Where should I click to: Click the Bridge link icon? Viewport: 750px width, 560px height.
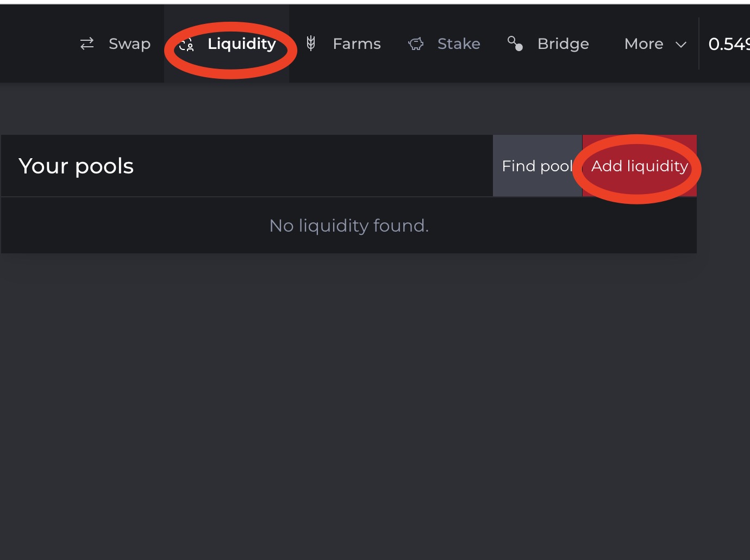point(515,43)
